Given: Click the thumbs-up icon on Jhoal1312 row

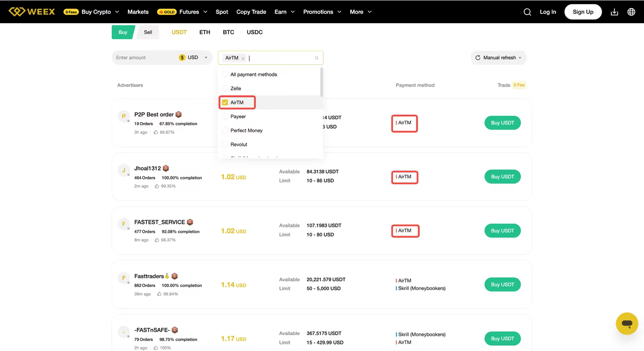Looking at the screenshot, I should pyautogui.click(x=156, y=186).
